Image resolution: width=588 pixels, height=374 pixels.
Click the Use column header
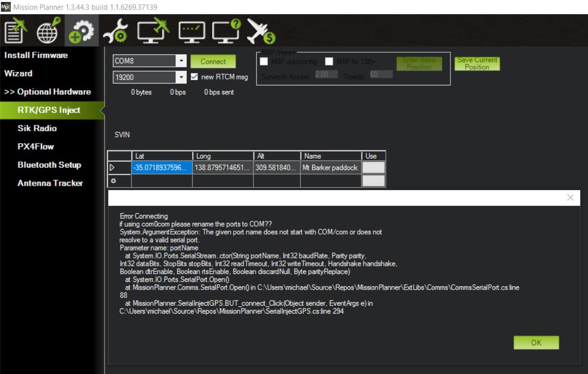pos(373,156)
